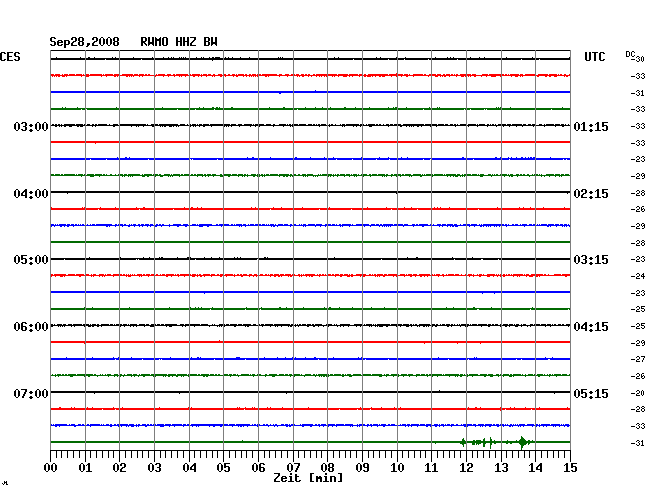Screen dimensions: 650x494
Task: Click minute label 05 on the axis
Action: tap(223, 467)
